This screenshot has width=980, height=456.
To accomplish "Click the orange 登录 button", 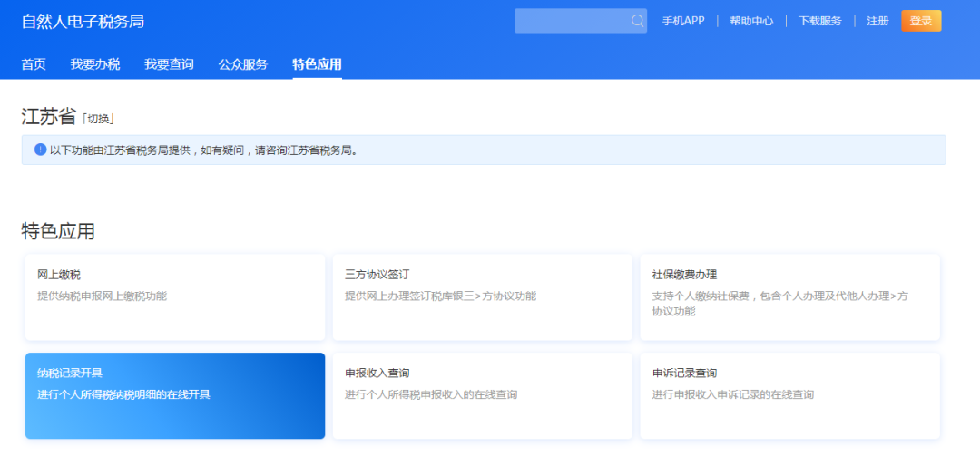I will point(921,21).
